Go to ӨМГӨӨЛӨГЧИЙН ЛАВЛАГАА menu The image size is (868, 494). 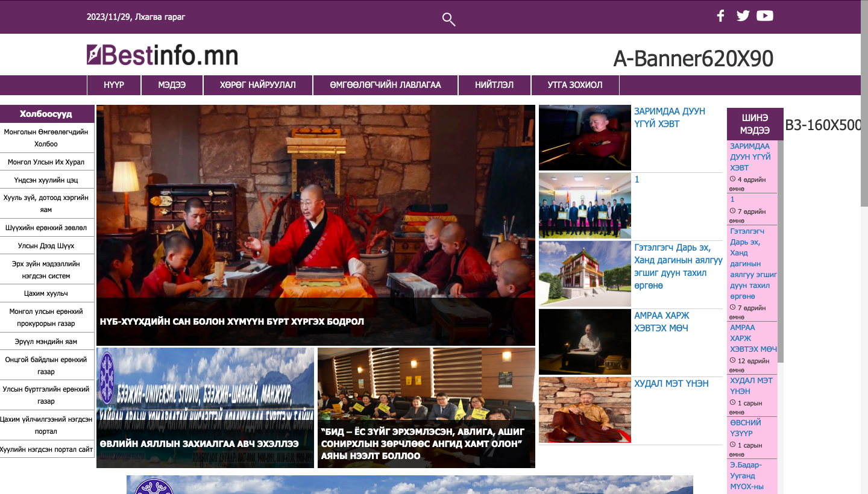pos(385,85)
